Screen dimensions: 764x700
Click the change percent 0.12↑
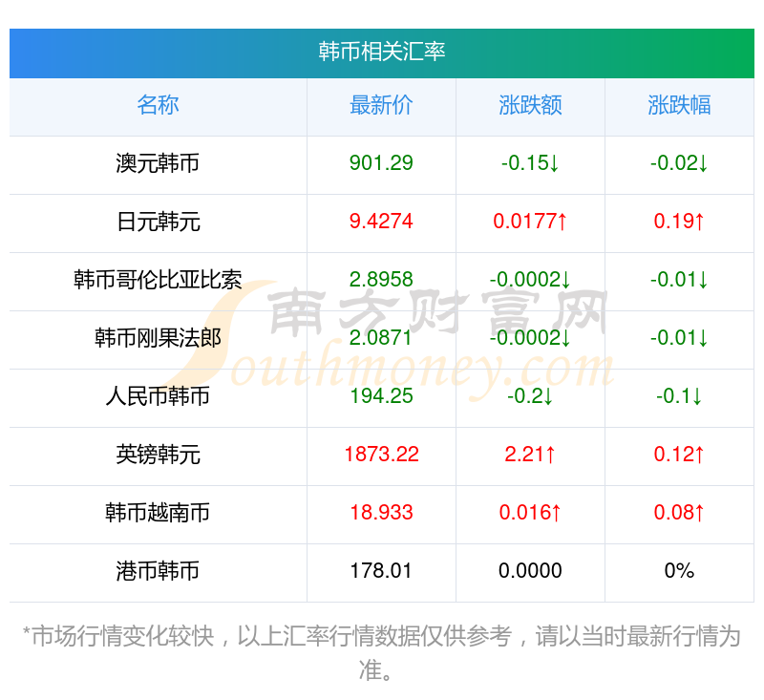click(x=679, y=455)
